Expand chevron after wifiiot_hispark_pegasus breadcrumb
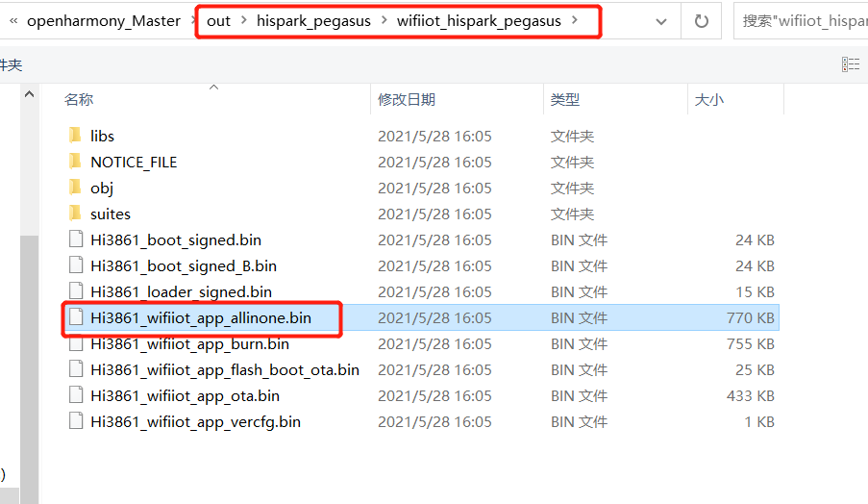The height and width of the screenshot is (504, 868). click(x=575, y=20)
